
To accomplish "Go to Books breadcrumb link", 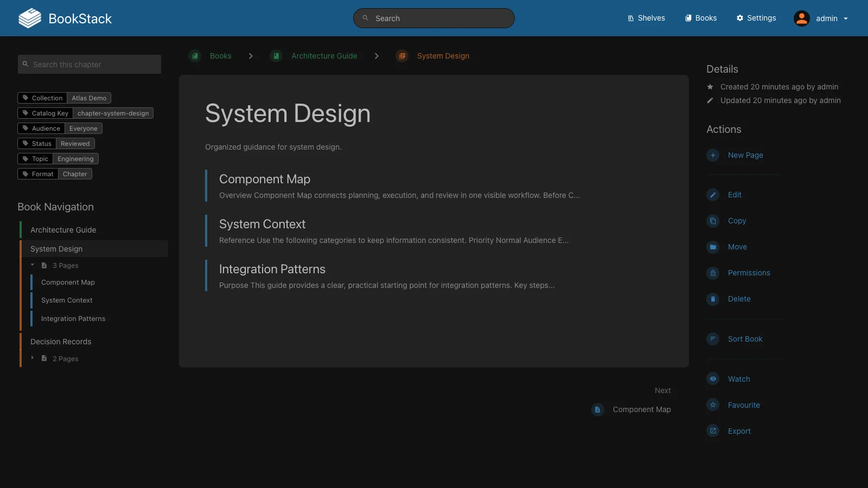I will coord(221,56).
